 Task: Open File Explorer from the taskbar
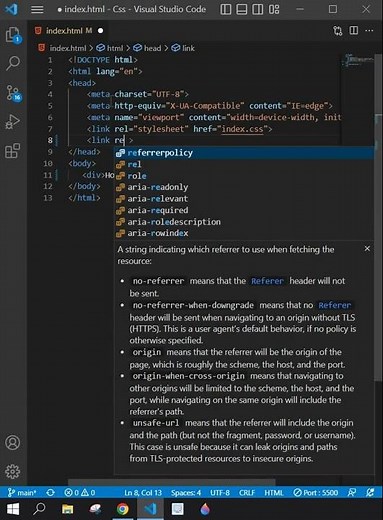tap(67, 509)
